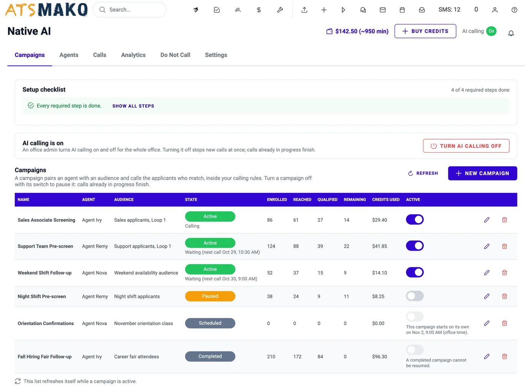The width and height of the screenshot is (532, 392).
Task: Pause Weekend Shift Follow-up using its switch
Action: [415, 272]
